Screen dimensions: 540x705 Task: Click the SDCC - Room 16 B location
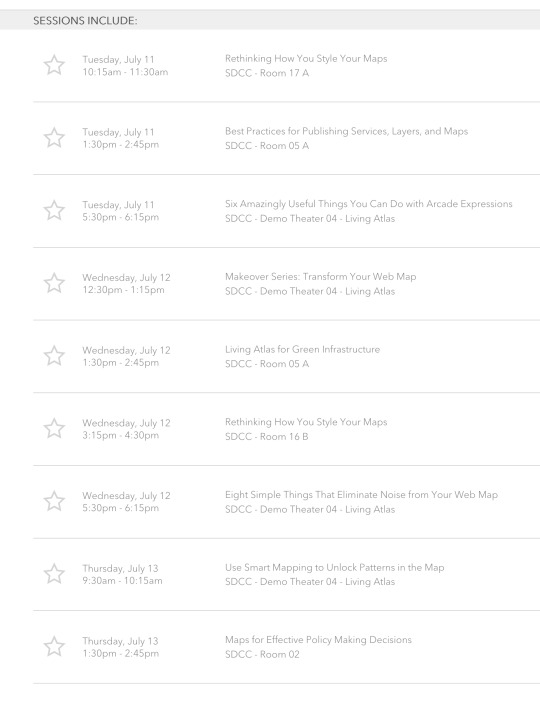(267, 437)
